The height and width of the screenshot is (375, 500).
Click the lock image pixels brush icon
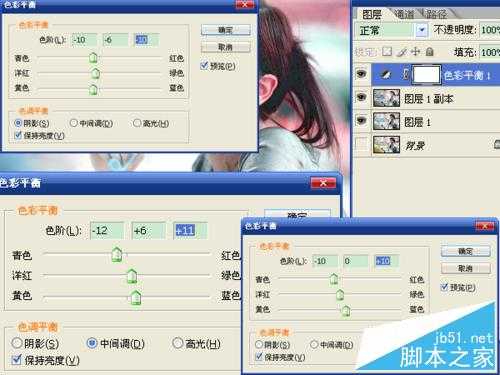click(403, 52)
